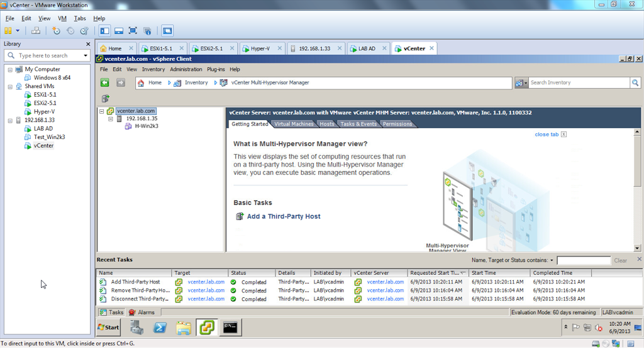Toggle the thumbnail bar icon

coord(119,31)
